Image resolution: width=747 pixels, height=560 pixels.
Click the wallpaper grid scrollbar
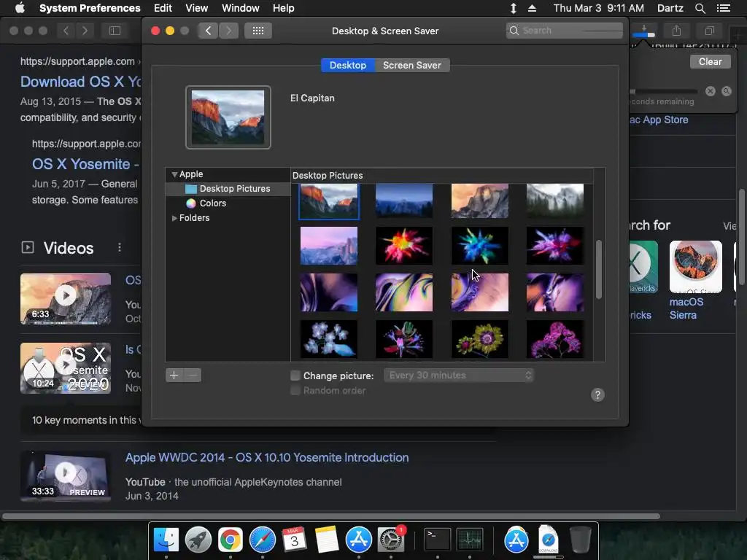(599, 270)
